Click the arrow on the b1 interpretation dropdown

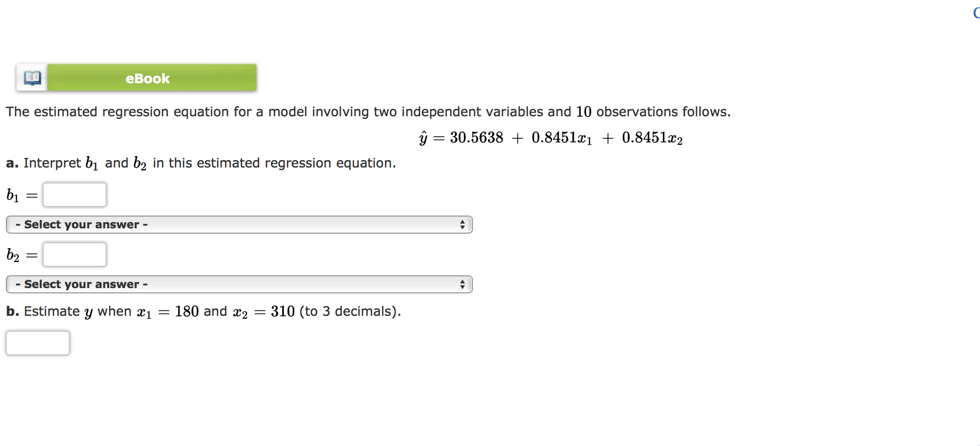pos(463,224)
